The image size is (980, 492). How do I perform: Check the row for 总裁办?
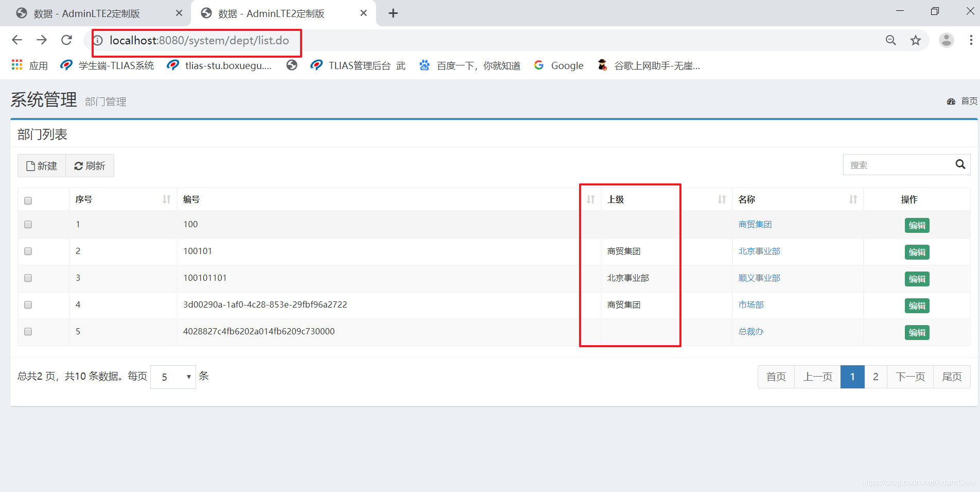28,332
